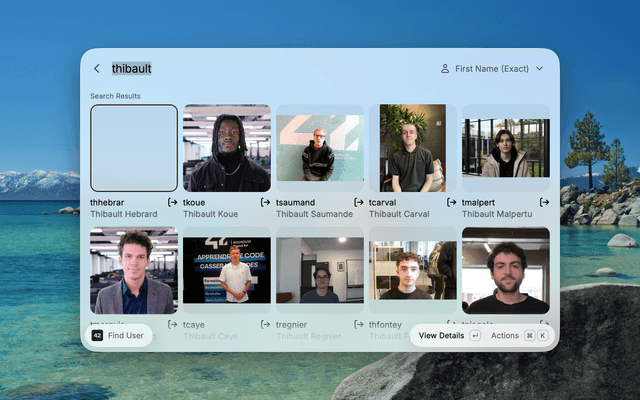Click the open icon next to tregnier
The height and width of the screenshot is (400, 640).
click(x=358, y=324)
